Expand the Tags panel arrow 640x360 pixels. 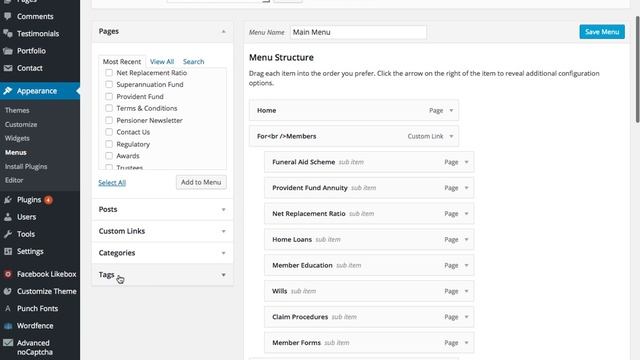click(223, 275)
